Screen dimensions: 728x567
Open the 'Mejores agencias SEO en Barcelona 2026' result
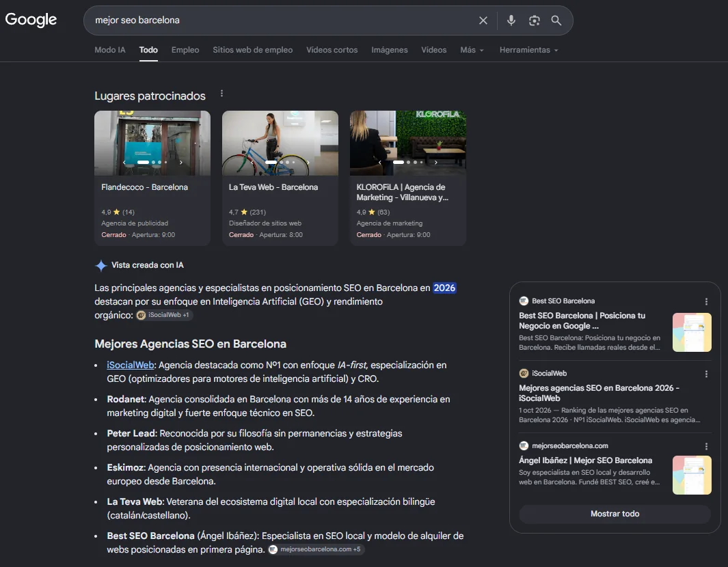click(599, 393)
